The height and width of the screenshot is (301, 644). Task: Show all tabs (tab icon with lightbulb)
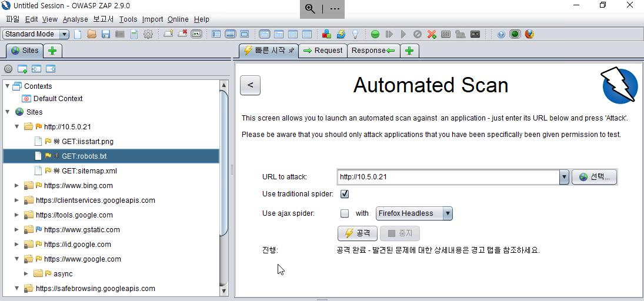[x=168, y=34]
